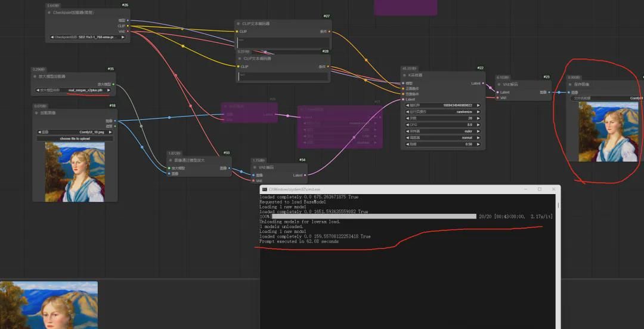Click the VAE output port on Checkpoint loader
The height and width of the screenshot is (329, 644).
[128, 31]
